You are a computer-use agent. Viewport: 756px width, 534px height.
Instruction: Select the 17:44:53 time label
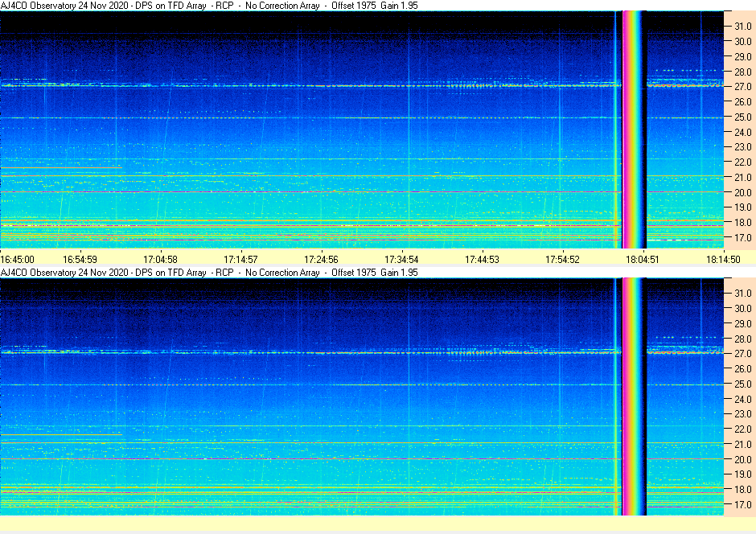(x=482, y=259)
